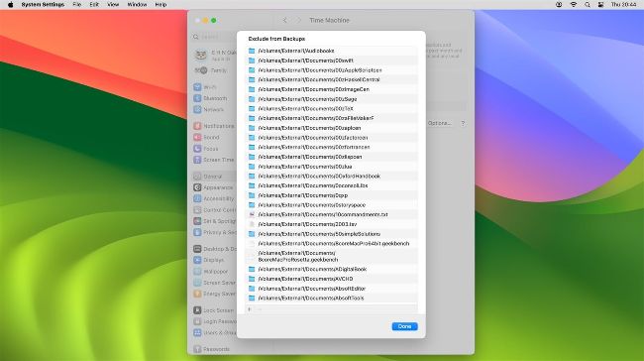Open Bluetooth settings in the sidebar
This screenshot has height=361, width=644.
click(210, 98)
